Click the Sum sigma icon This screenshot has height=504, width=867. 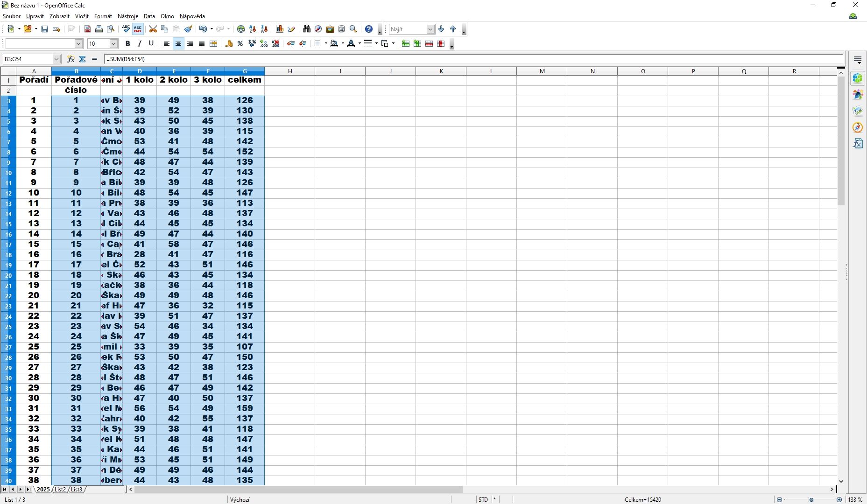[83, 59]
